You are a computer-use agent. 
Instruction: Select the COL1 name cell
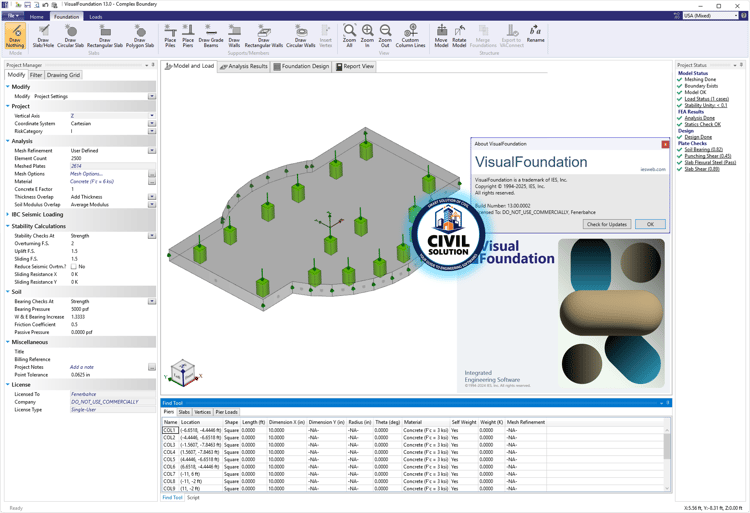[x=170, y=430]
